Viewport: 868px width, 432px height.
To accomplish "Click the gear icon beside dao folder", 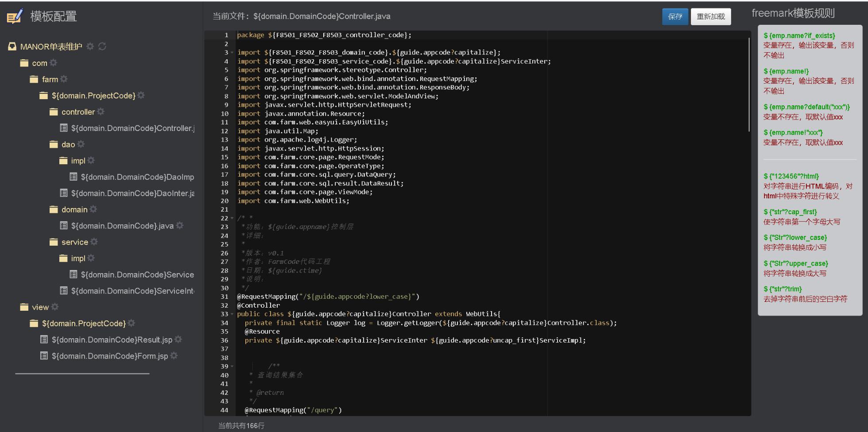I will point(81,144).
